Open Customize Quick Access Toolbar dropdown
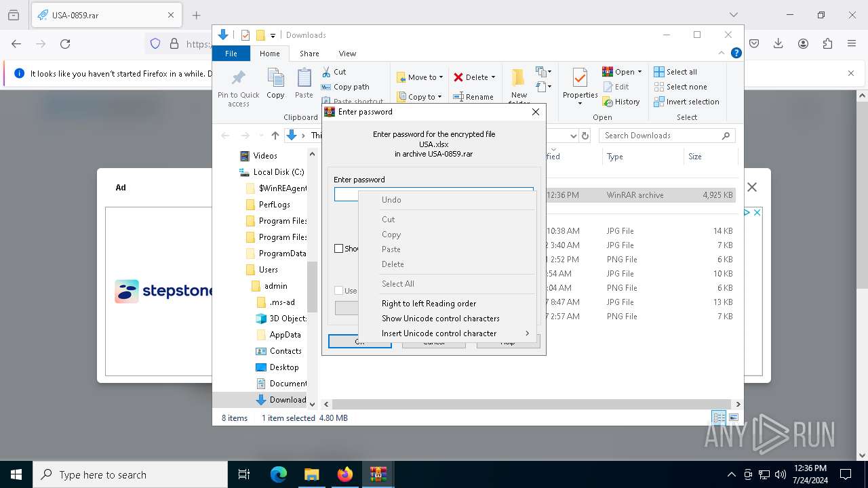The image size is (868, 488). [273, 35]
